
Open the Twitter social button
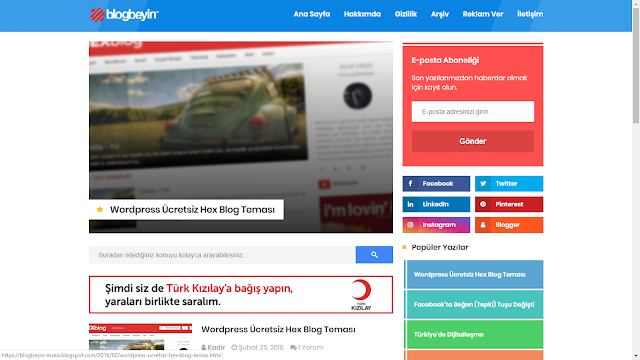[x=509, y=184]
